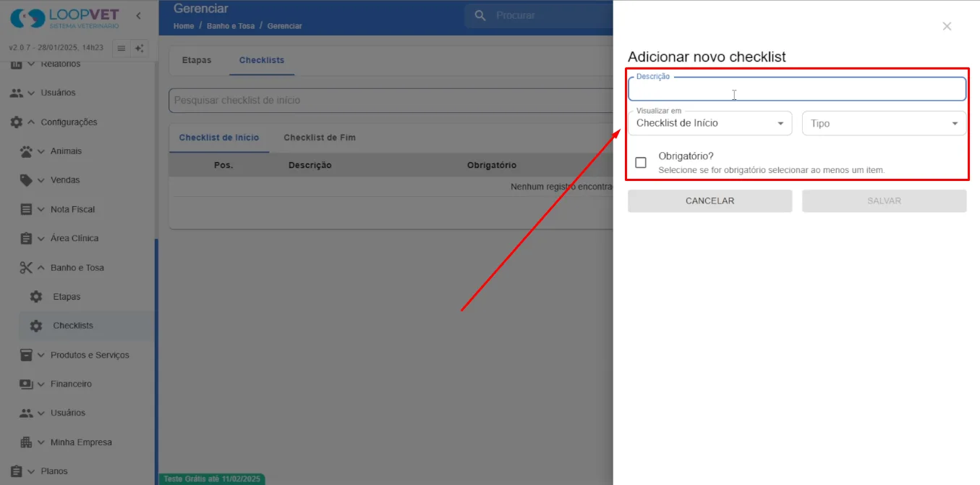The height and width of the screenshot is (485, 980).
Task: Open the Tipo dropdown
Action: click(884, 124)
